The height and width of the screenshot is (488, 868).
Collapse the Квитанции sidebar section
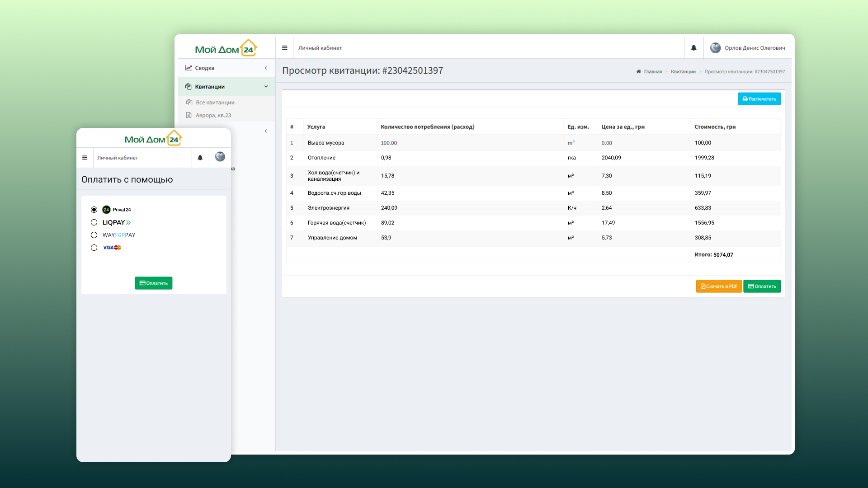pyautogui.click(x=266, y=87)
